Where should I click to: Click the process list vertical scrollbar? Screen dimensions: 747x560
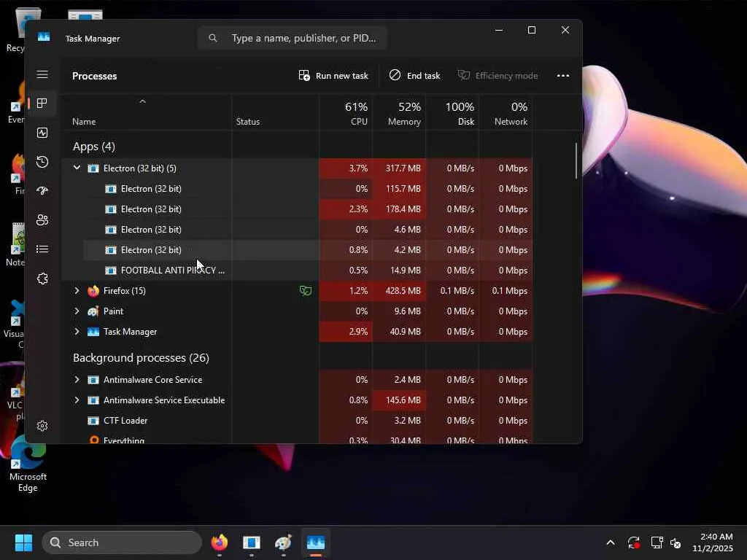(x=576, y=160)
